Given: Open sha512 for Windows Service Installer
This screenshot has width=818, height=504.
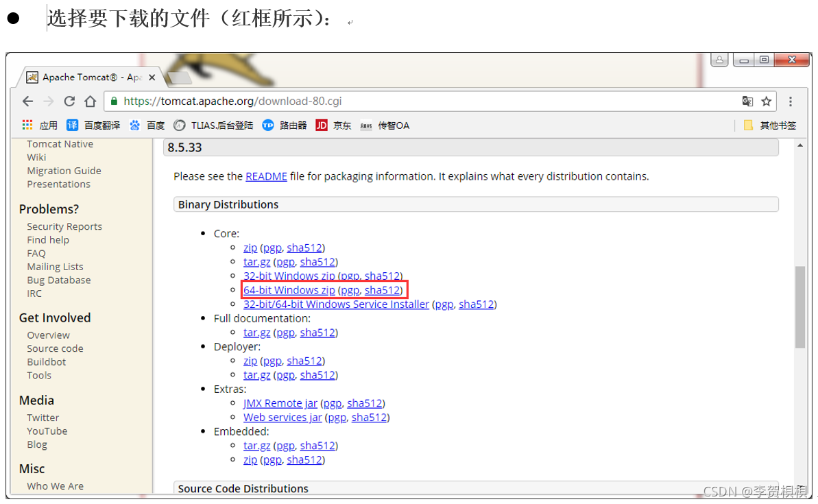Looking at the screenshot, I should click(x=477, y=304).
